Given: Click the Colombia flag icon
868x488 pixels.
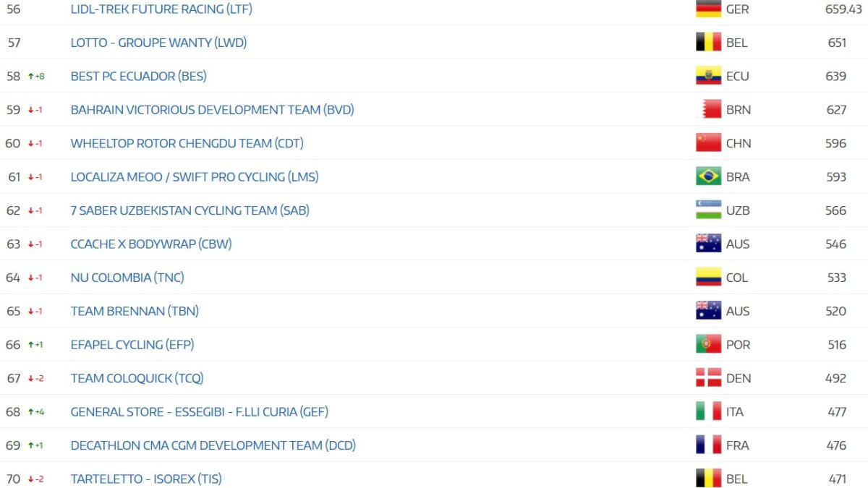Looking at the screenshot, I should coord(709,277).
